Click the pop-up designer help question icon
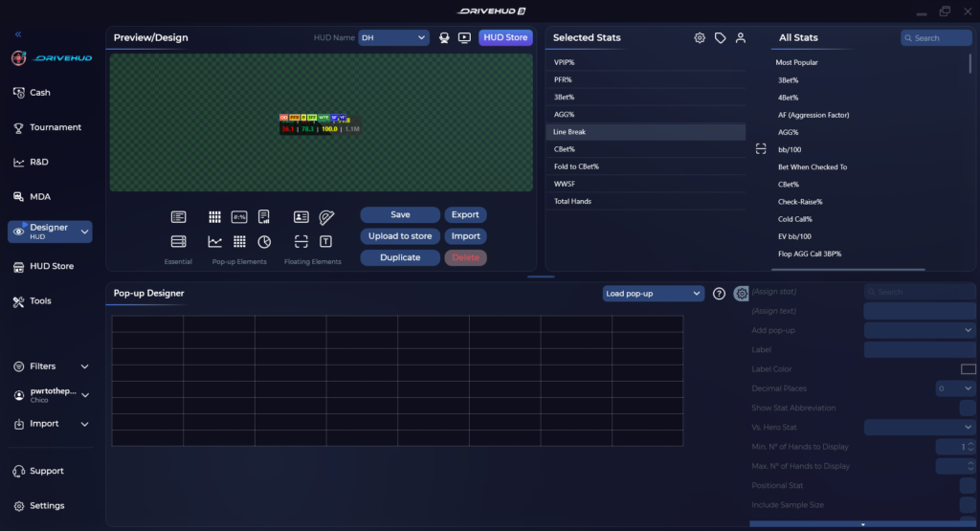 720,294
